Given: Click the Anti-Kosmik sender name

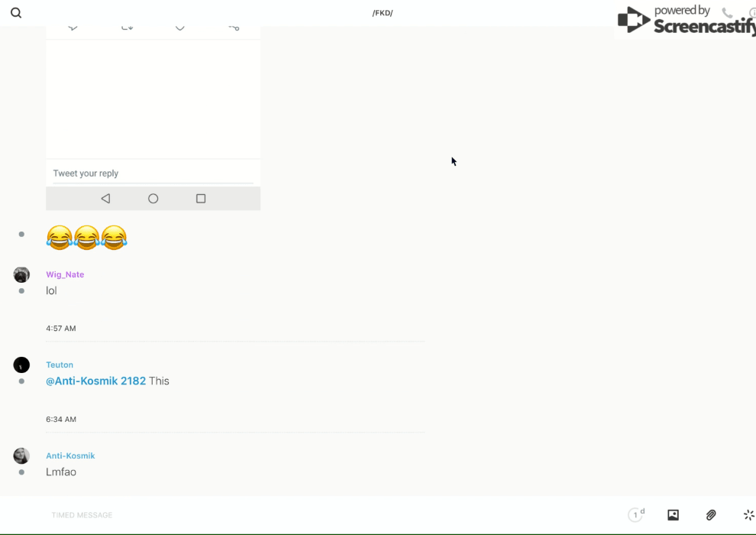Looking at the screenshot, I should (x=70, y=456).
